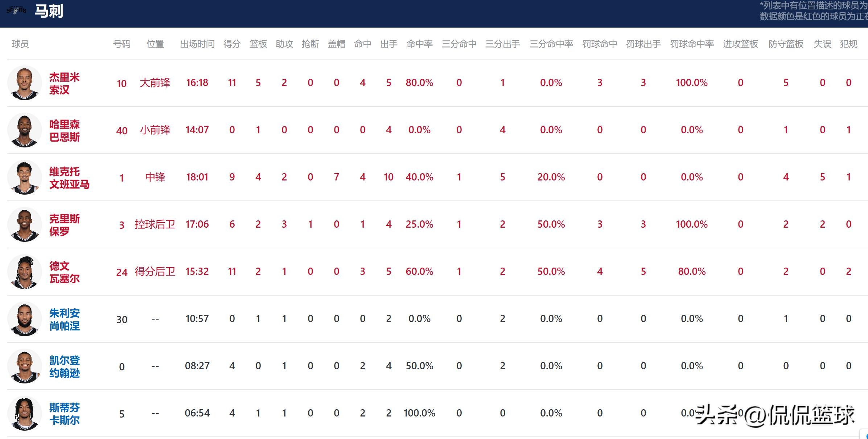Click Harrison Barnes' player headshot
The width and height of the screenshot is (868, 439).
point(25,130)
